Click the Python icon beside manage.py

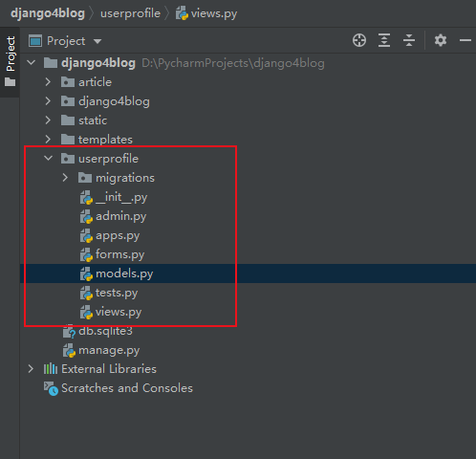point(69,351)
